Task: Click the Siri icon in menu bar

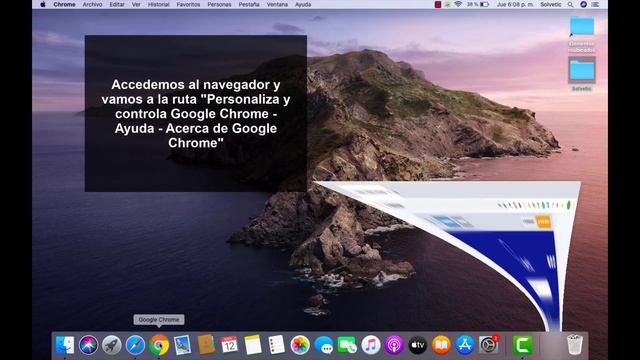Action: click(x=583, y=4)
